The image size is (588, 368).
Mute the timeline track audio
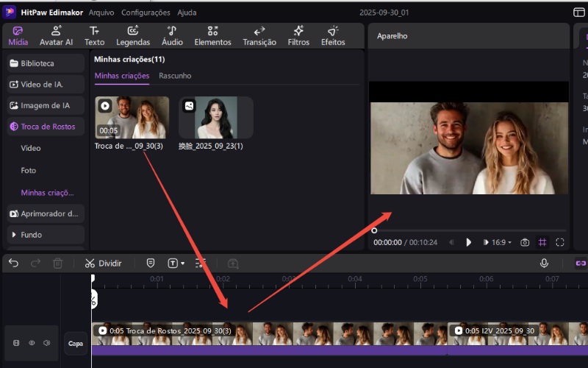coord(46,343)
